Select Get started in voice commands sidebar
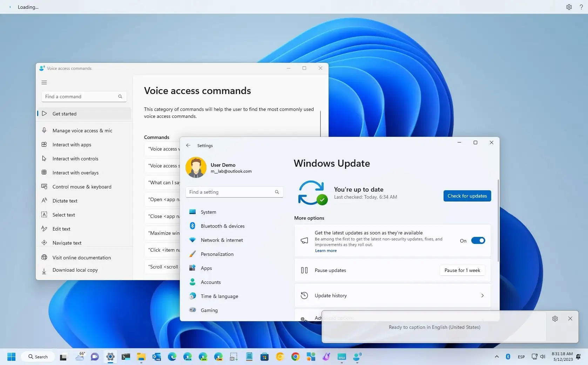588x365 pixels. 84,114
